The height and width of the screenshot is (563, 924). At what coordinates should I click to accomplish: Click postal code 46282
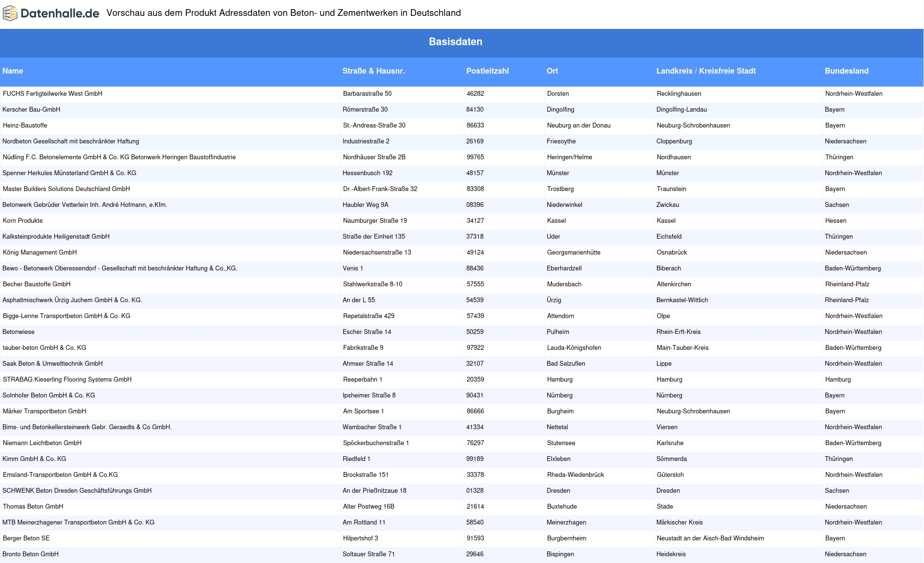(475, 94)
